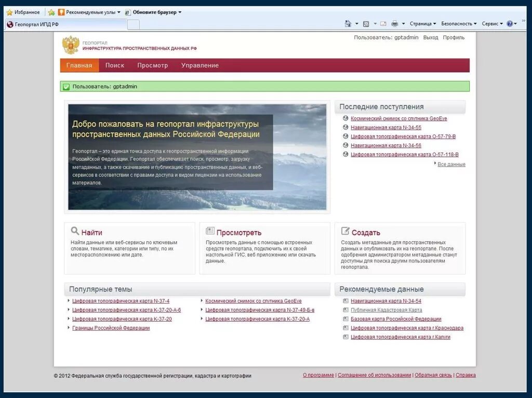This screenshot has height=398, width=532.
Task: Open Навигационная карта N-34-55 link
Action: [386, 128]
